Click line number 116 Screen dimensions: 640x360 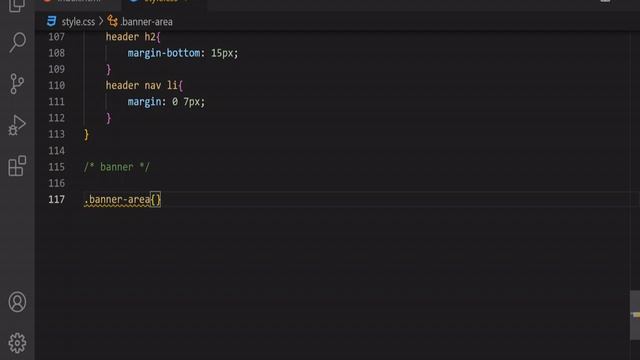point(56,183)
